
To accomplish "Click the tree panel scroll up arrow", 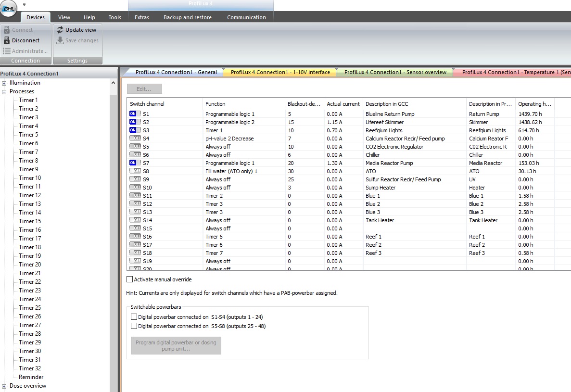I will tap(113, 83).
